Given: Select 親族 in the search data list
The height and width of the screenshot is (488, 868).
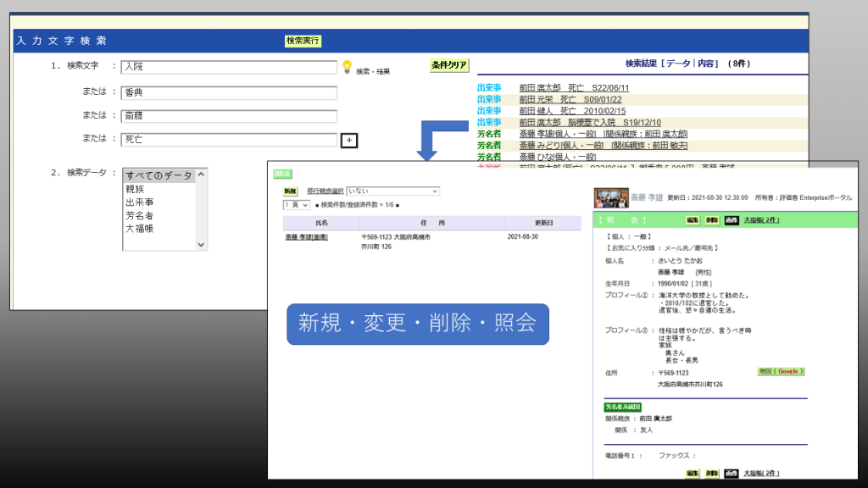Looking at the screenshot, I should click(135, 189).
